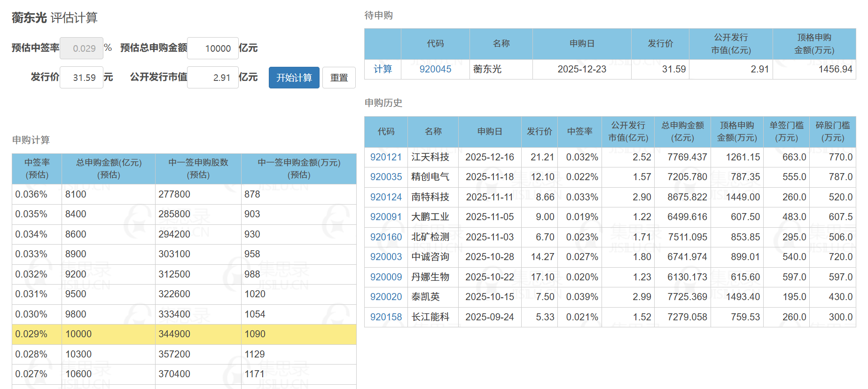Click the 预估总申购金额 input field
This screenshot has width=868, height=389.
tap(213, 48)
